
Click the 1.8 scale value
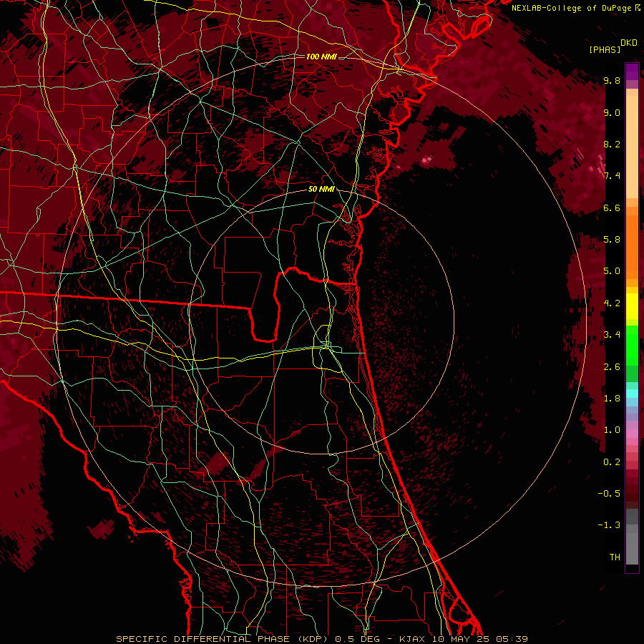pos(612,399)
